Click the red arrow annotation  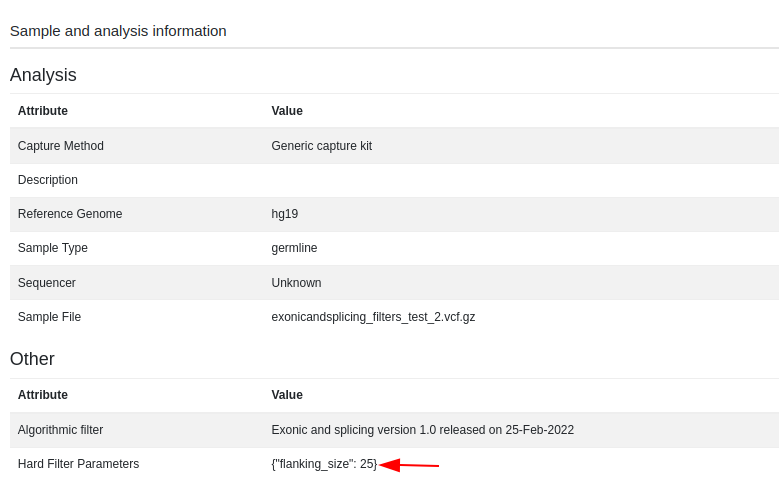tap(409, 465)
